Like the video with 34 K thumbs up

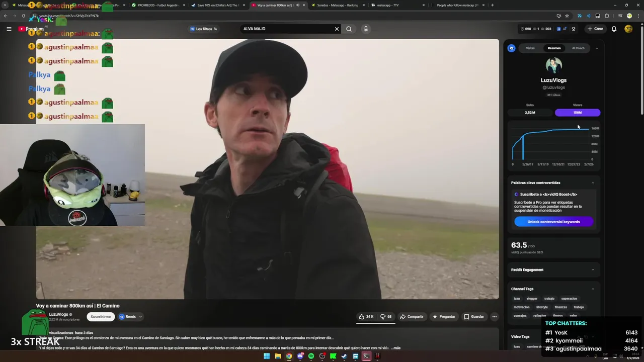(x=366, y=317)
